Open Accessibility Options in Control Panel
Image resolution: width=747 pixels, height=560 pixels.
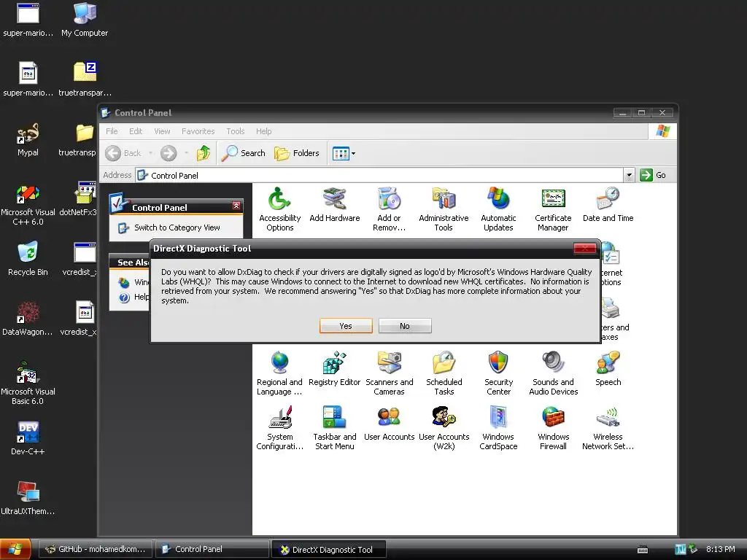(x=279, y=209)
